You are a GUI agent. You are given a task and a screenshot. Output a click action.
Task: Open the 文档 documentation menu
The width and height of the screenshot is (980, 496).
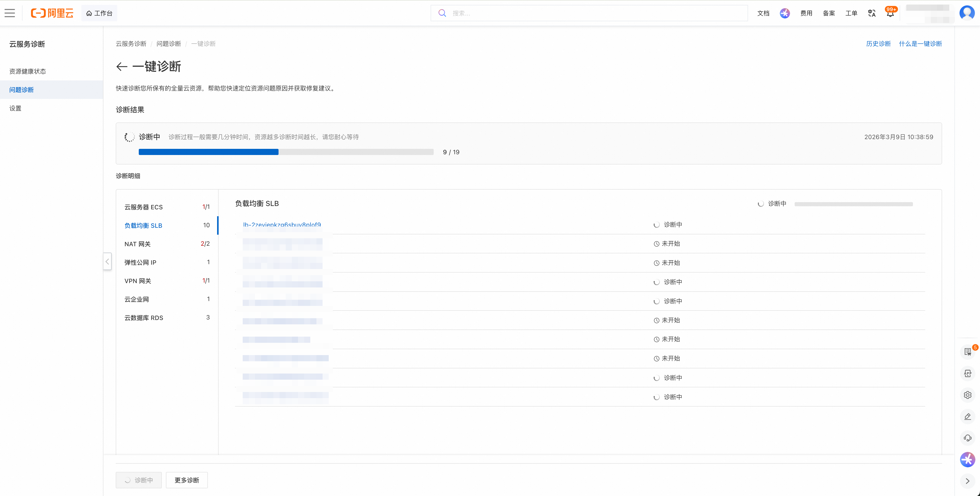click(763, 13)
